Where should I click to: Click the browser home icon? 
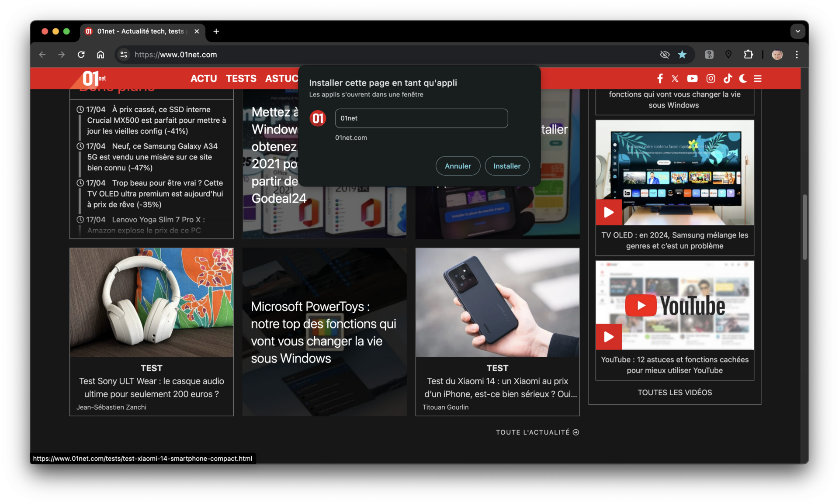click(x=101, y=55)
